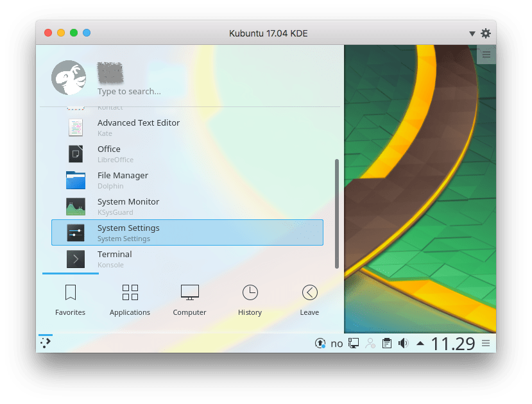The image size is (532, 404).
Task: Click the System Settings sliders icon
Action: (x=75, y=233)
